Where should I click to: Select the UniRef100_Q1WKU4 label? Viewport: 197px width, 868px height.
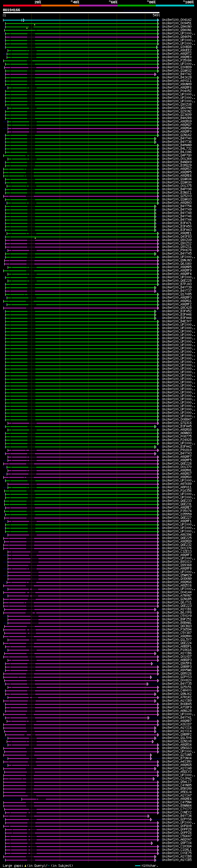[177, 179]
